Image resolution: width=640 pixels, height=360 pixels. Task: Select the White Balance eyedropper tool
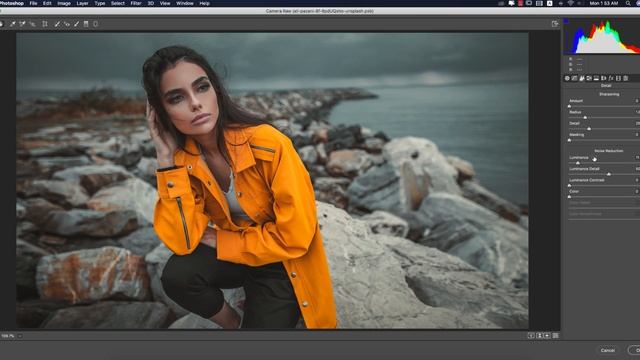pyautogui.click(x=13, y=24)
